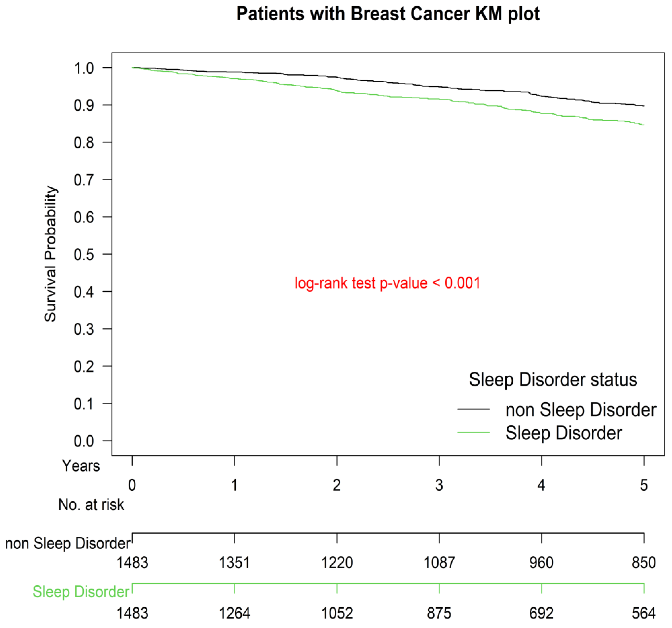
Task: Select the "Sleep Disorder status" legend heading
Action: (553, 379)
